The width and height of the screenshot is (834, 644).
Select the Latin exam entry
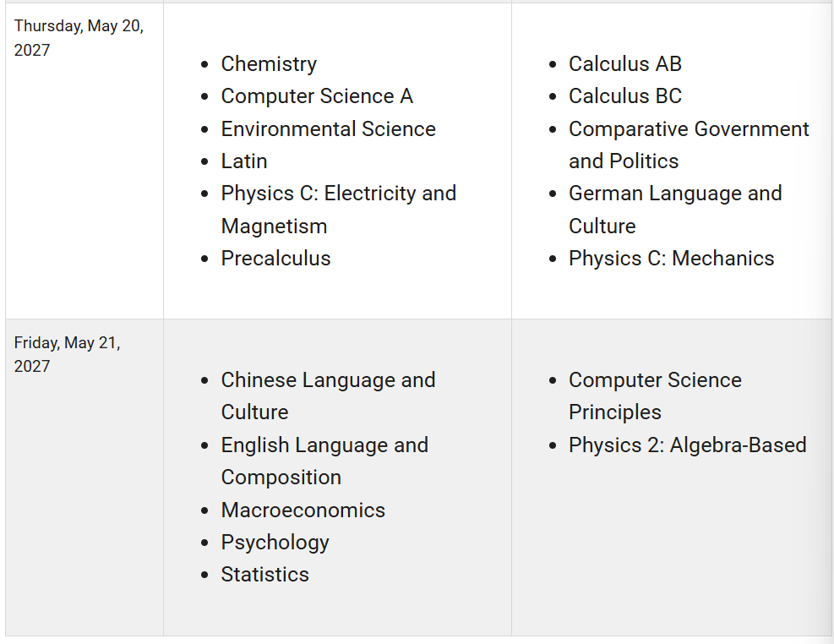tap(244, 161)
